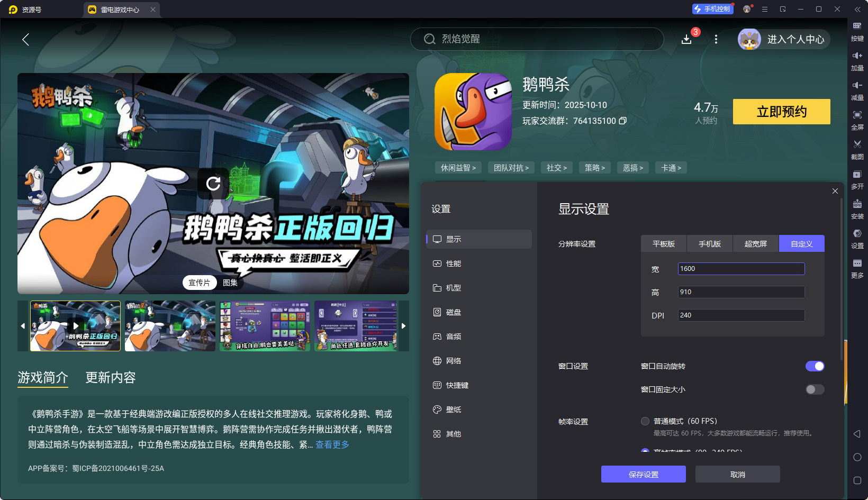Take a screenshot with the 截图 tool
868x500 pixels.
pyautogui.click(x=857, y=149)
